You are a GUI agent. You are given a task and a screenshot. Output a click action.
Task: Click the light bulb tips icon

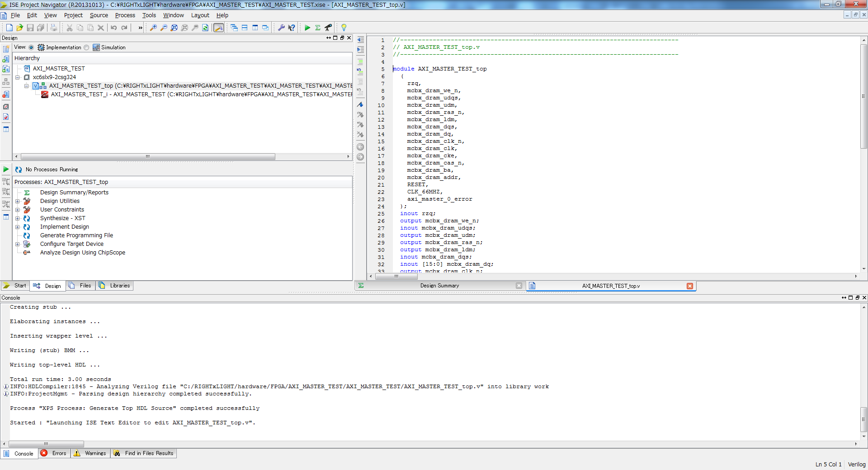click(344, 28)
